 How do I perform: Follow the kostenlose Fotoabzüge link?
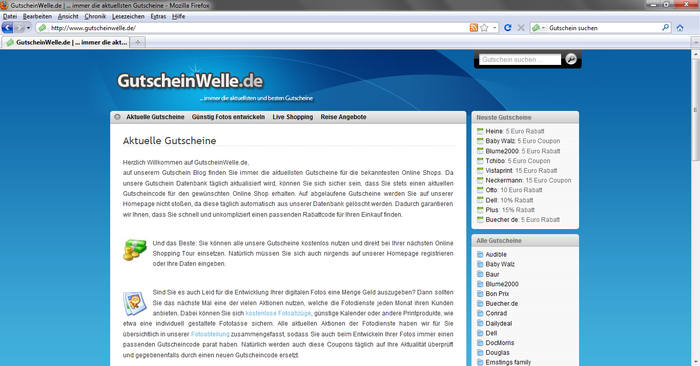pos(278,313)
